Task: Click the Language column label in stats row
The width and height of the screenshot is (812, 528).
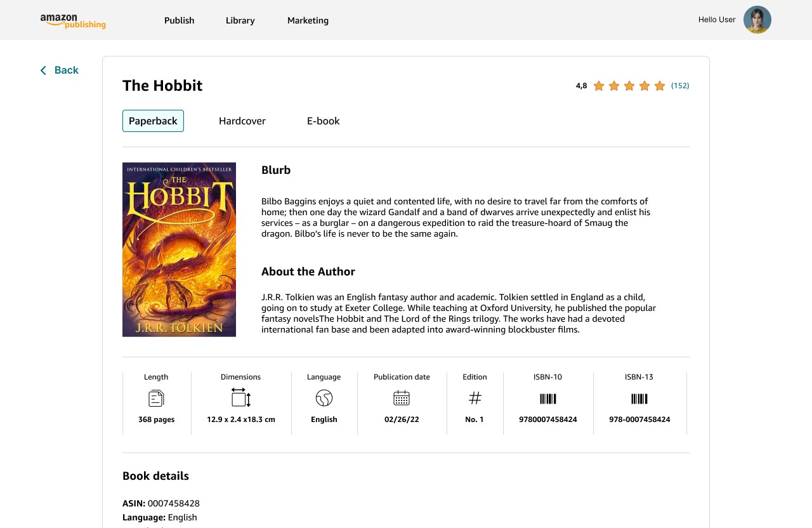Action: pyautogui.click(x=324, y=377)
